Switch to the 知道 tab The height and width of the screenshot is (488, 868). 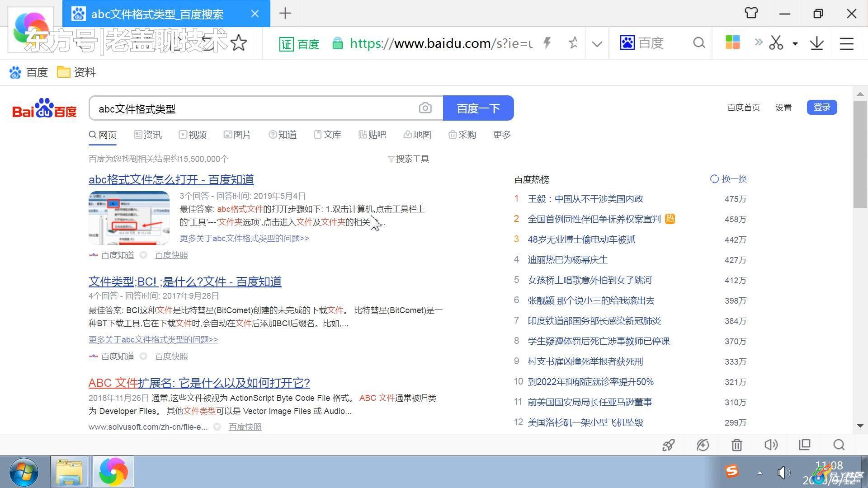(283, 135)
